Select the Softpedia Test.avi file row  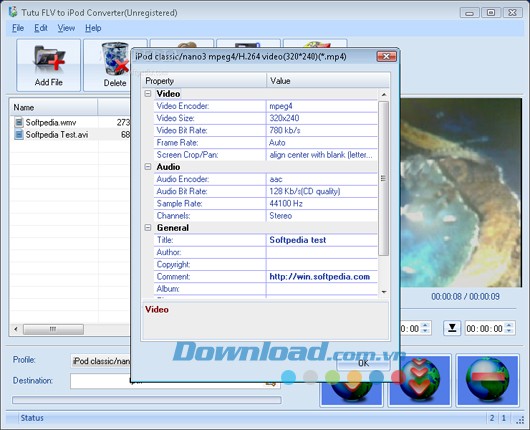click(x=70, y=135)
